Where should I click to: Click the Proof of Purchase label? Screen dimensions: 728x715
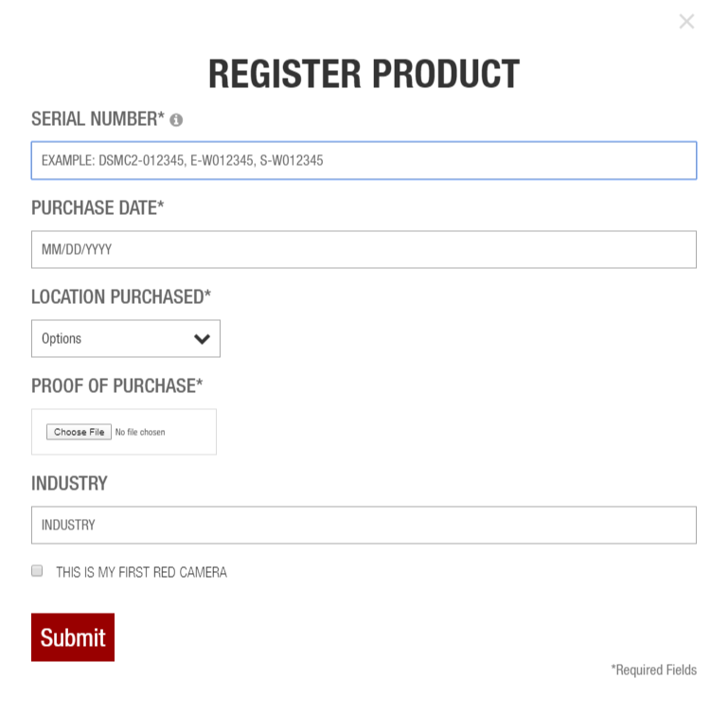click(x=117, y=386)
